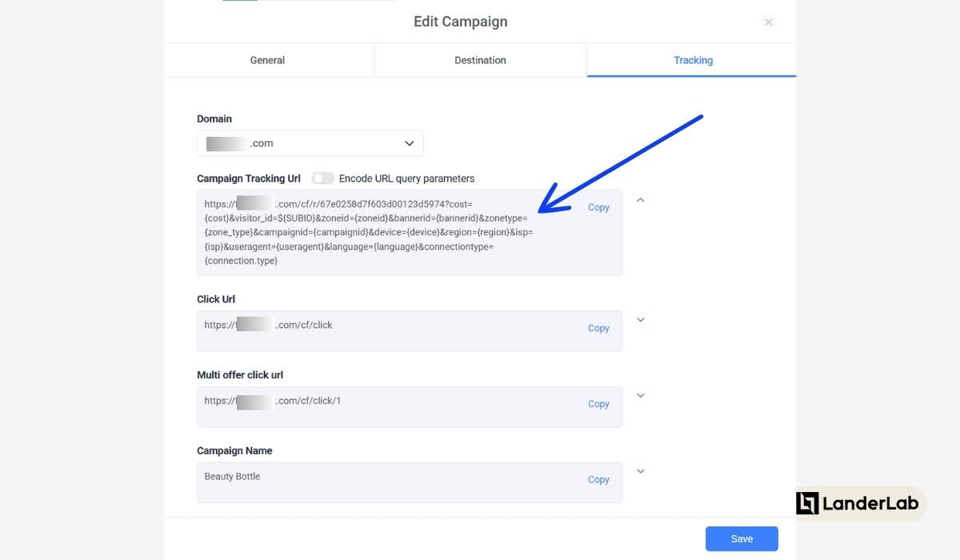Select the Tracking tab
The height and width of the screenshot is (560, 960).
692,60
